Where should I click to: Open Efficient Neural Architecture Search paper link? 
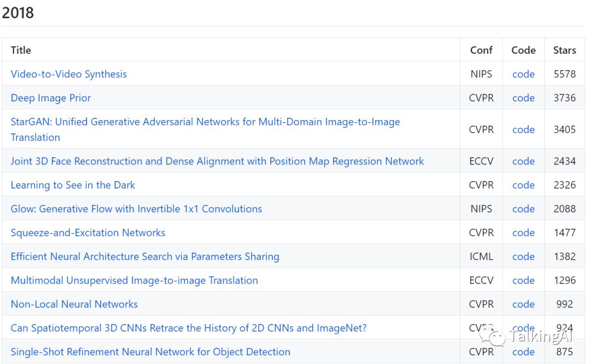tap(145, 257)
